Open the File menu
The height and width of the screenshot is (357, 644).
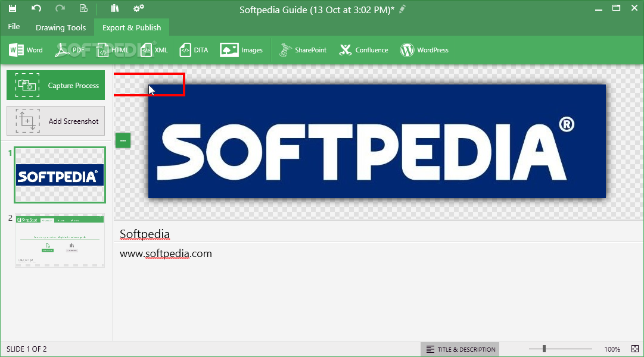(14, 27)
